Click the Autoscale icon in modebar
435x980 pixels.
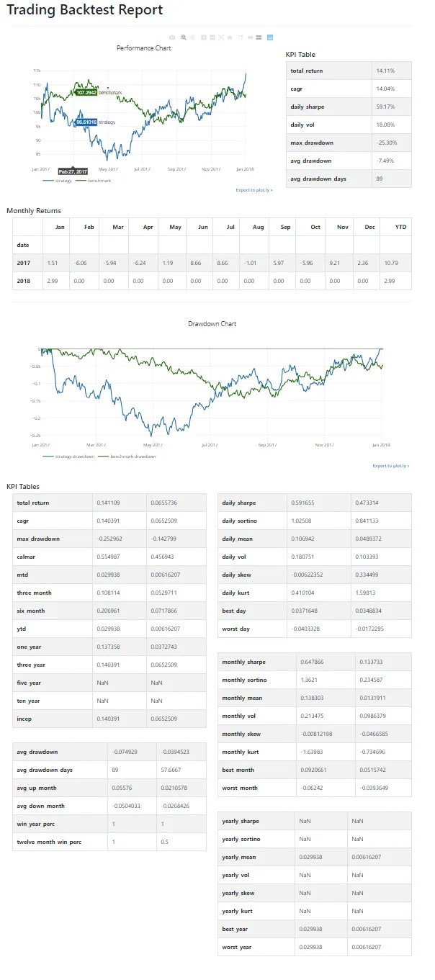click(x=221, y=37)
